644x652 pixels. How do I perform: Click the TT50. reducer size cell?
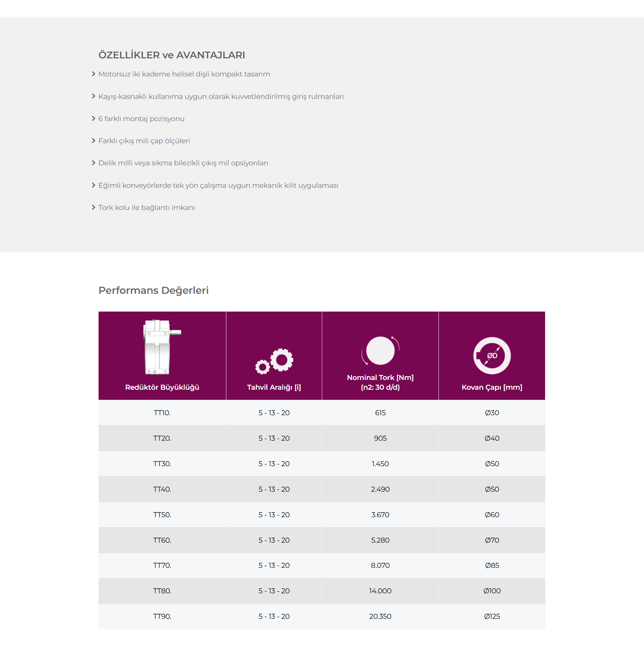[162, 514]
